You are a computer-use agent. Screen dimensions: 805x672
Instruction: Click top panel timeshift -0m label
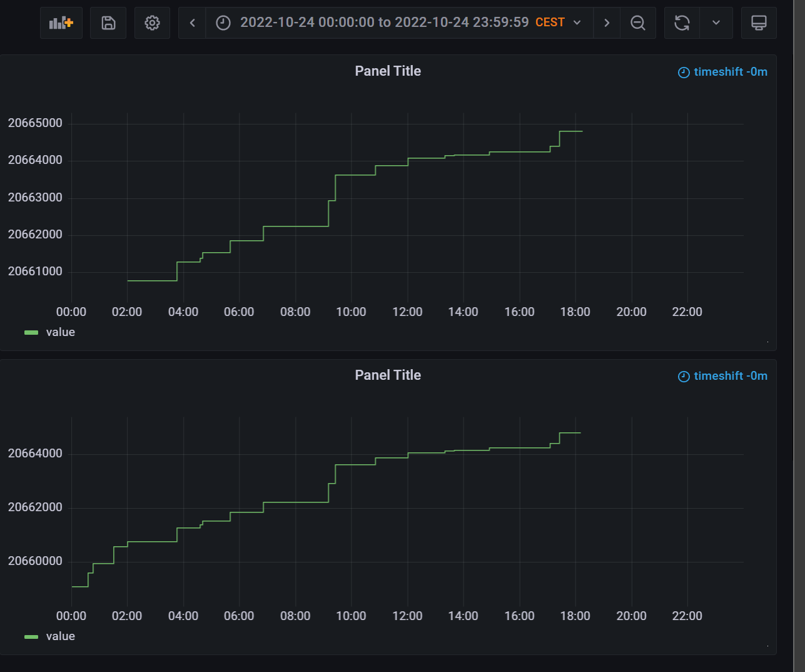point(731,72)
